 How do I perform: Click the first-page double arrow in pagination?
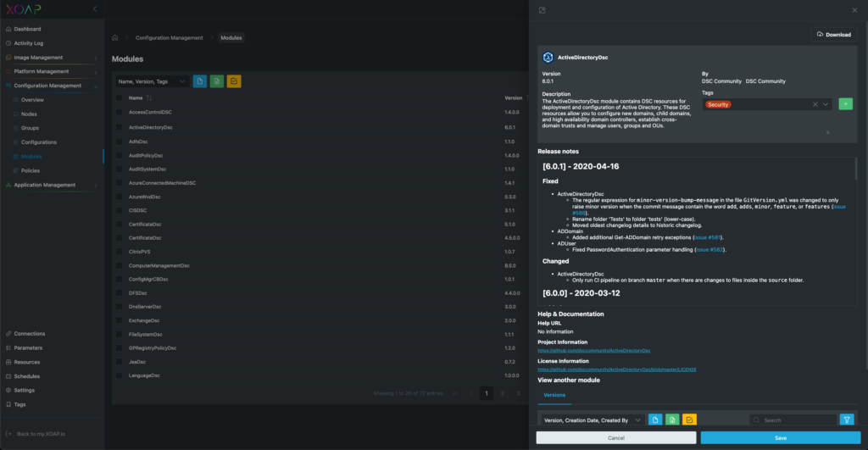coord(455,393)
